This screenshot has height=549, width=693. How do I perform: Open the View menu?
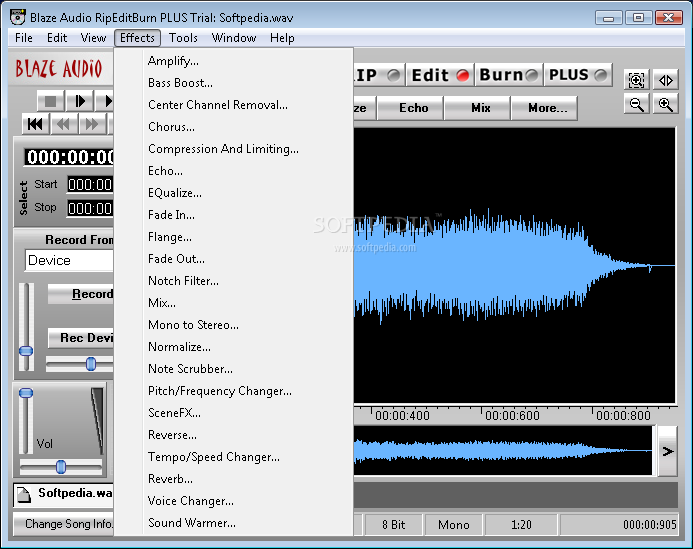click(x=93, y=38)
